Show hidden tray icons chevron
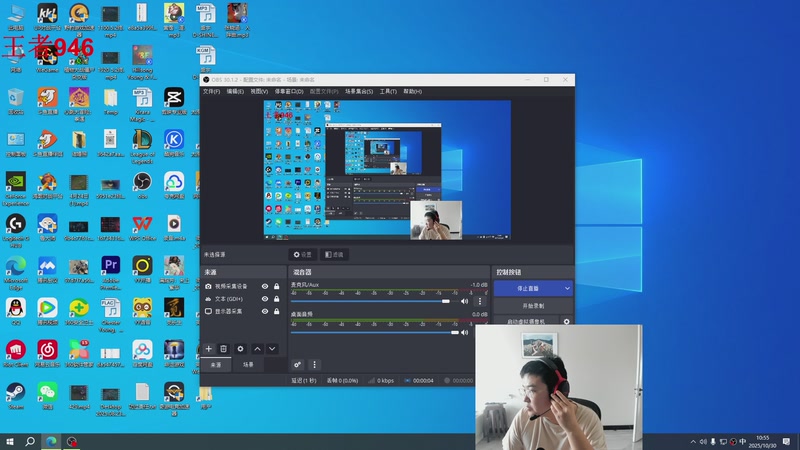 [x=693, y=441]
